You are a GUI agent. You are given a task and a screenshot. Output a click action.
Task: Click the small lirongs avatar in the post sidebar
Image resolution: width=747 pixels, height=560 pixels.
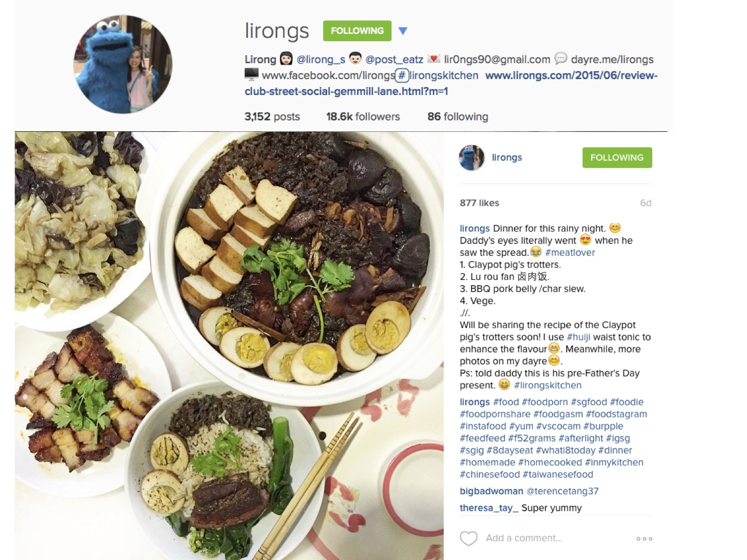tap(472, 158)
